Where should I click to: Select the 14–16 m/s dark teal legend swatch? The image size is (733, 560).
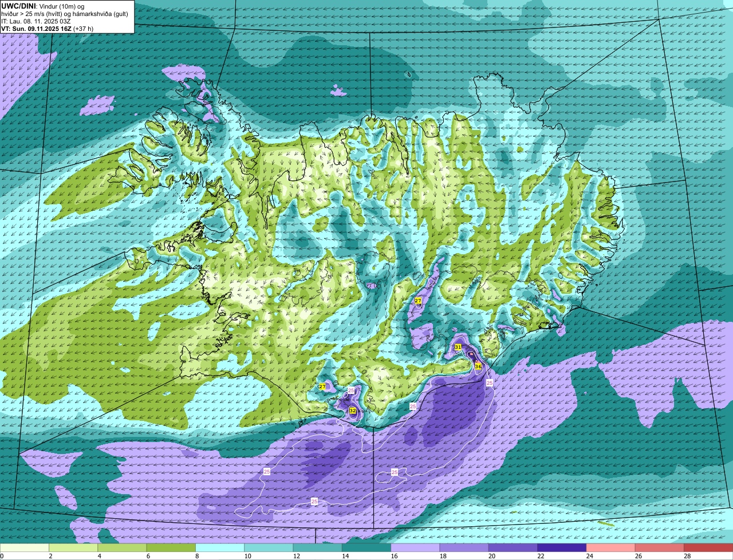click(366, 547)
